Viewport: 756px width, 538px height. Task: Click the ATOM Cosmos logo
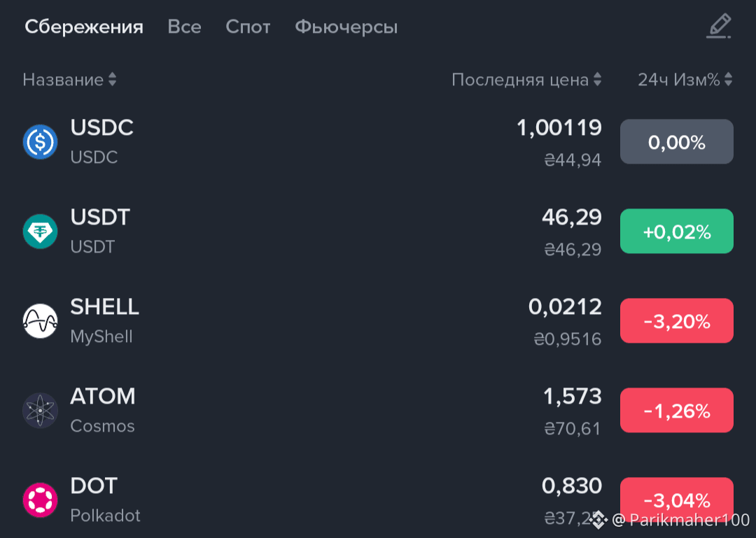point(40,411)
